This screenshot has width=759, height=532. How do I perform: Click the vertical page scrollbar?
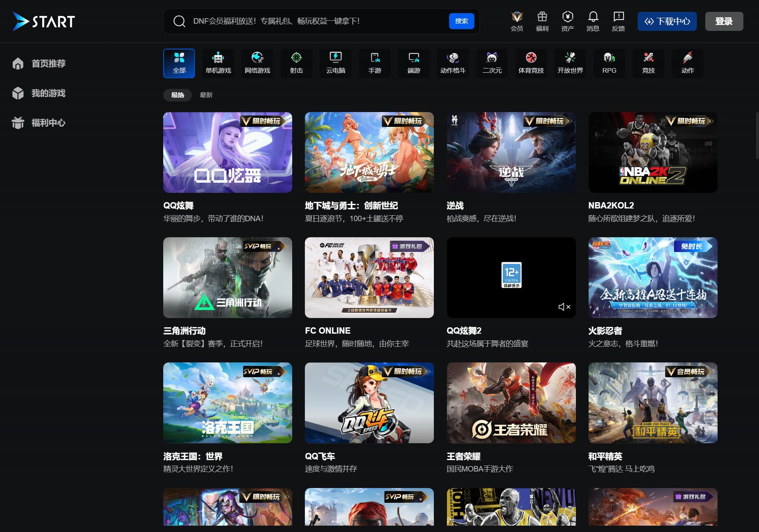pyautogui.click(x=757, y=135)
